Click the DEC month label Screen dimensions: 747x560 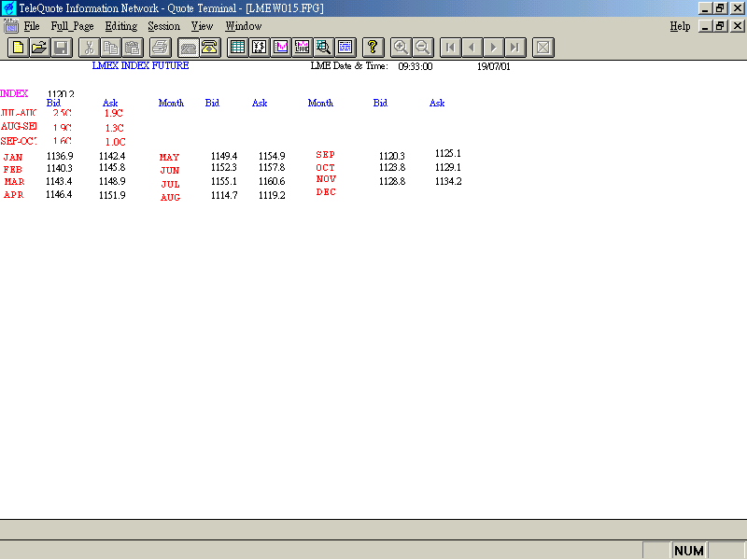326,192
